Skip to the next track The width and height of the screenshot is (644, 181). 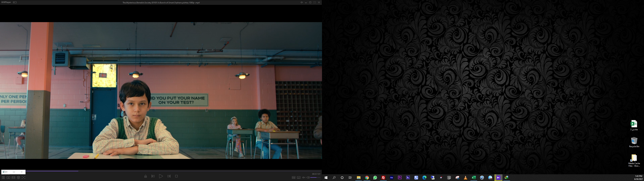(x=169, y=176)
